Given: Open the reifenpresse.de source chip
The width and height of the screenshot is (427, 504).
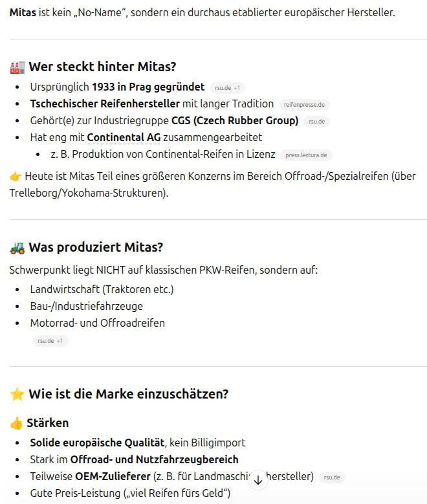Looking at the screenshot, I should pyautogui.click(x=304, y=104).
